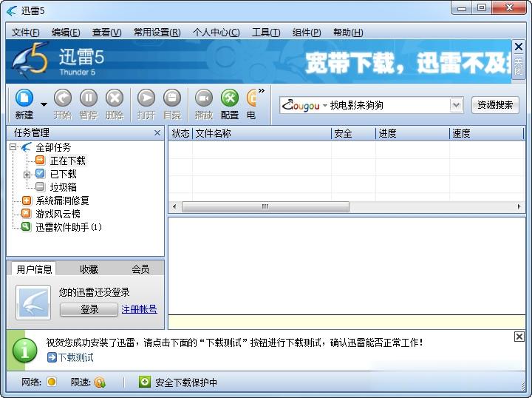
Task: Open the 个人中心(C) menu
Action: (216, 33)
